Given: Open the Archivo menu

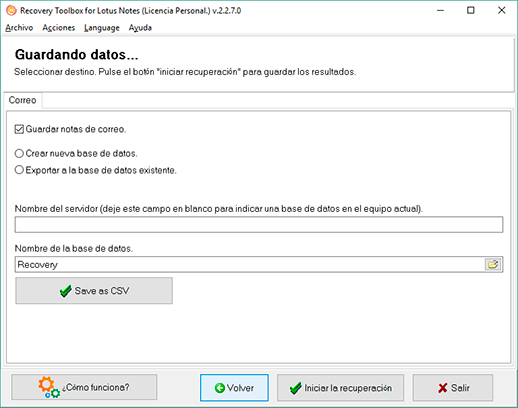Looking at the screenshot, I should point(19,28).
